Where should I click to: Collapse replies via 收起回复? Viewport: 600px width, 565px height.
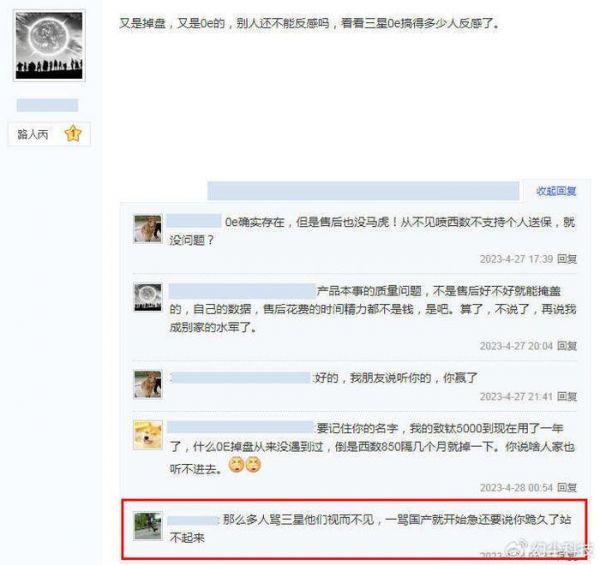(x=556, y=191)
